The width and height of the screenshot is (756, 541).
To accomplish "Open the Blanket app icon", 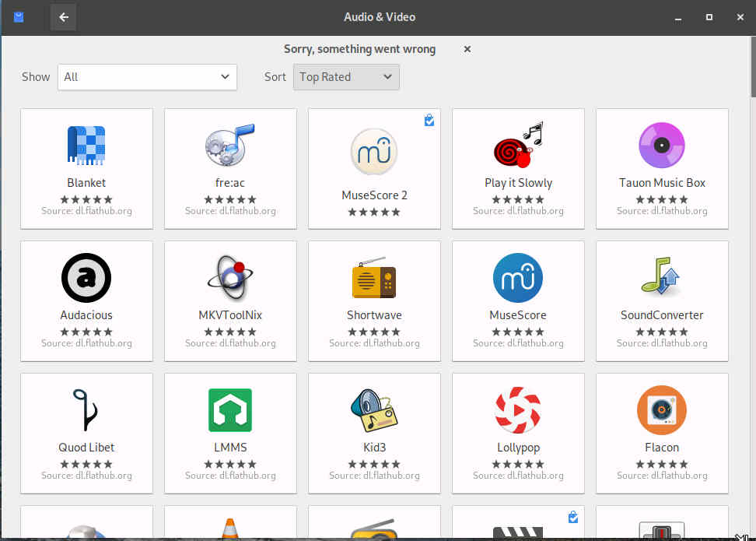I will [86, 146].
